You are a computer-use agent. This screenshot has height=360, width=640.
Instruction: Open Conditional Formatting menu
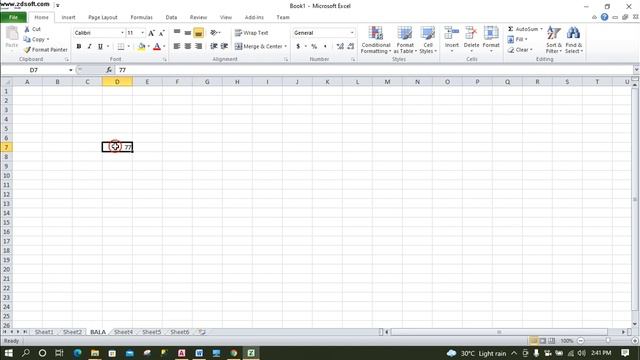pos(376,40)
